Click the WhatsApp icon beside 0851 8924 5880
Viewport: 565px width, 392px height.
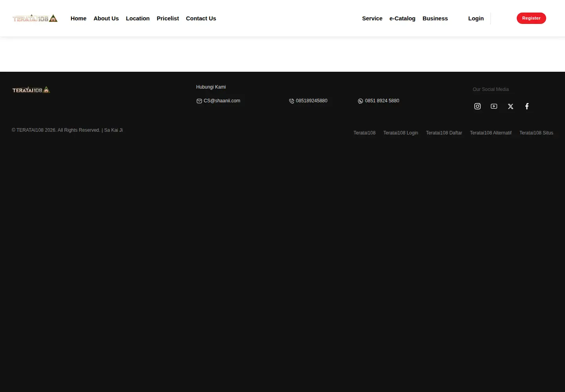361,101
